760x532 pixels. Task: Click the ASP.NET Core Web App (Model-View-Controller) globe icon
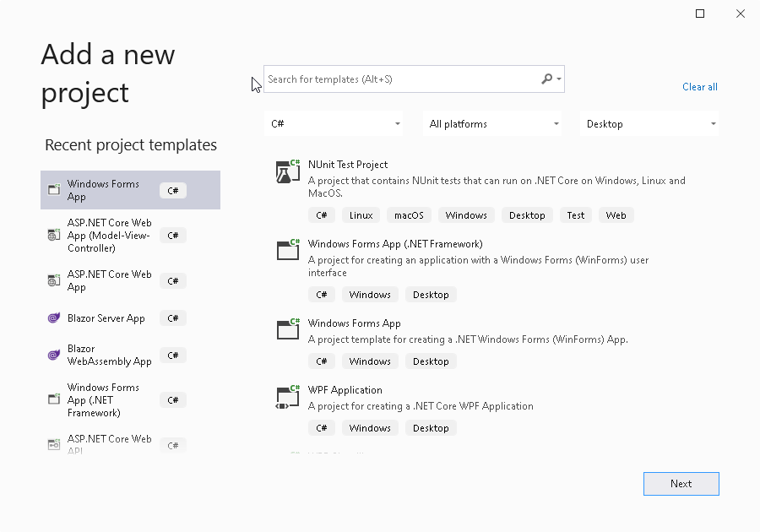click(54, 235)
